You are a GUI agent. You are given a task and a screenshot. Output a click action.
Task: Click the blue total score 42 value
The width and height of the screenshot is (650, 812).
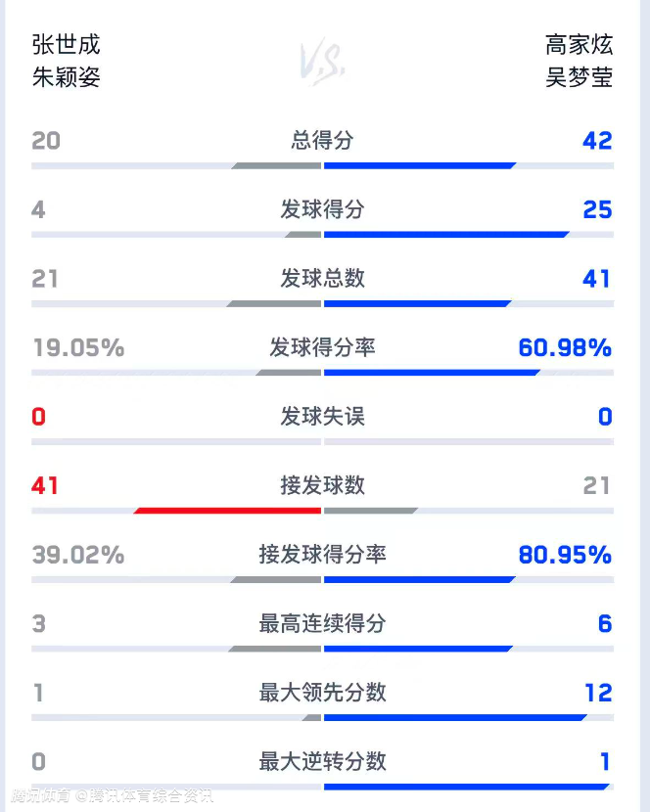tap(596, 141)
